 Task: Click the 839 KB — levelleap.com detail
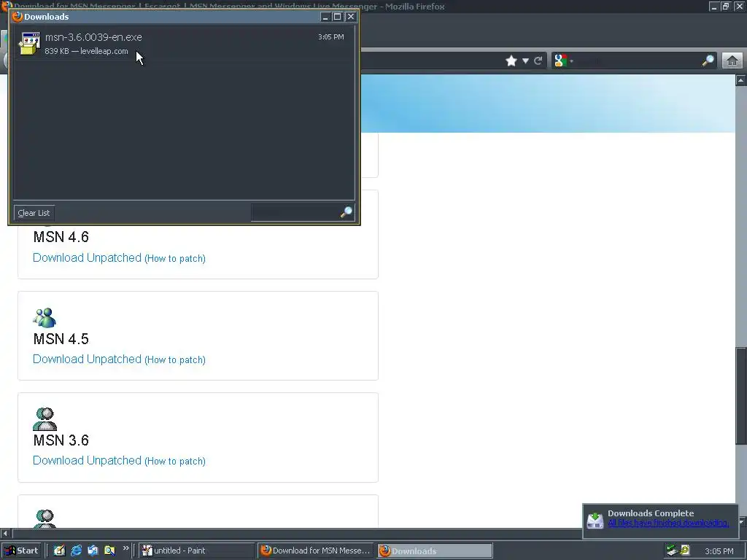coord(86,51)
